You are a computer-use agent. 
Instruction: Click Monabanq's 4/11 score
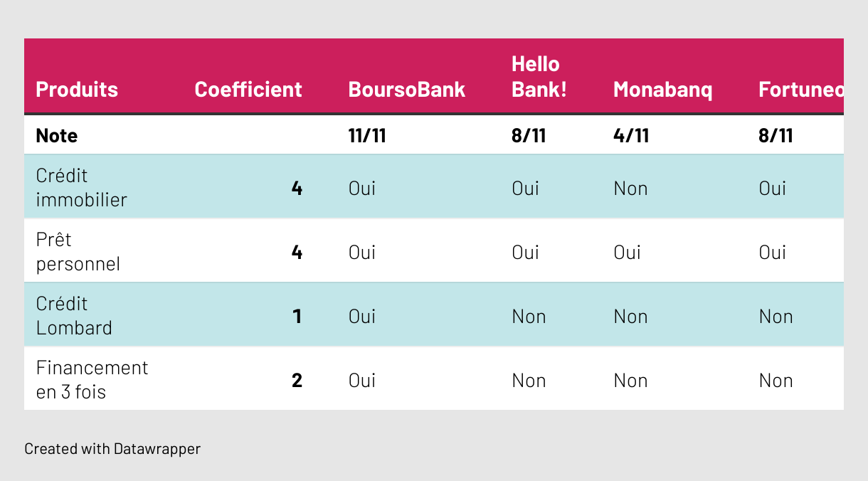[631, 136]
